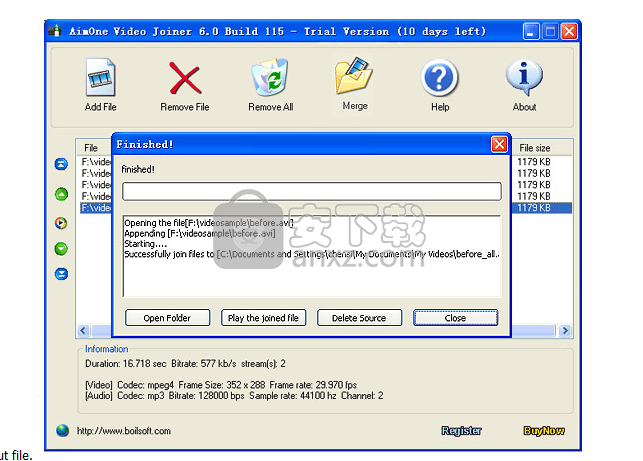Click the Register link
The image size is (643, 461).
click(x=461, y=431)
